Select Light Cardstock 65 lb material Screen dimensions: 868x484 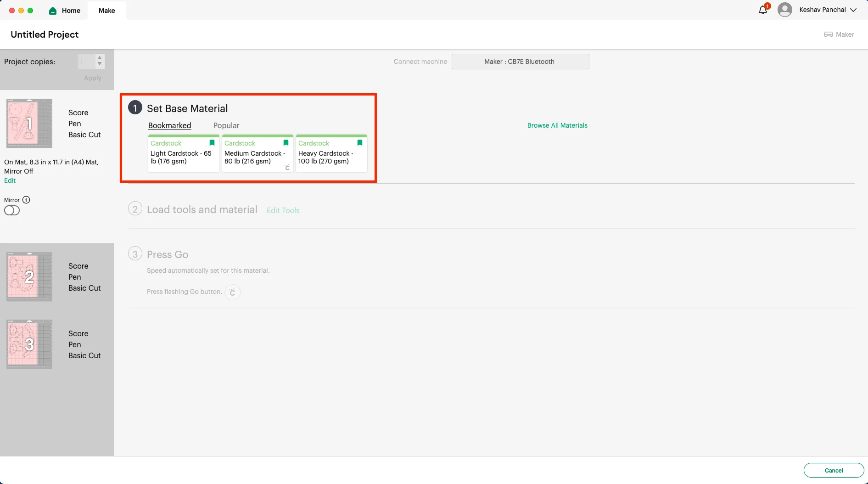click(183, 153)
